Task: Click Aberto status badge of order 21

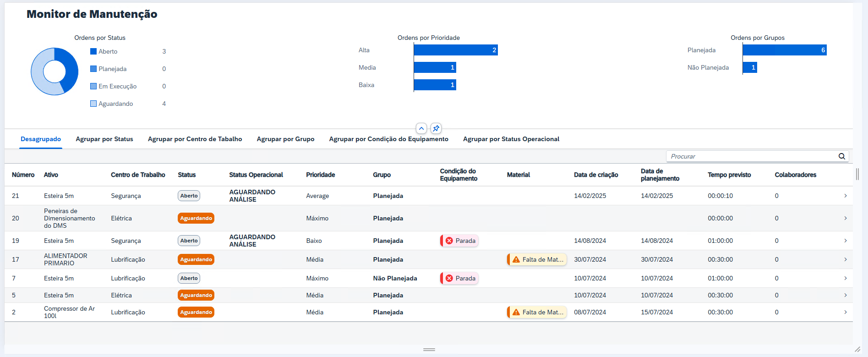Action: (x=189, y=196)
